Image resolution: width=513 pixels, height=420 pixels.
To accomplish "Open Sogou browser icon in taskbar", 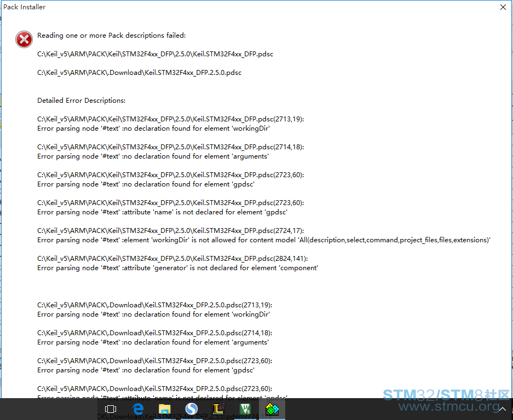I will [192, 409].
